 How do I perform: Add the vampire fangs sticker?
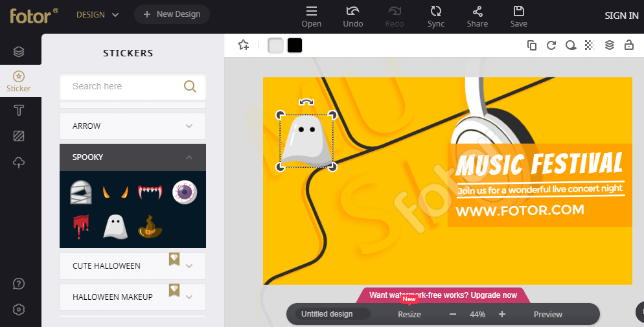click(x=150, y=192)
